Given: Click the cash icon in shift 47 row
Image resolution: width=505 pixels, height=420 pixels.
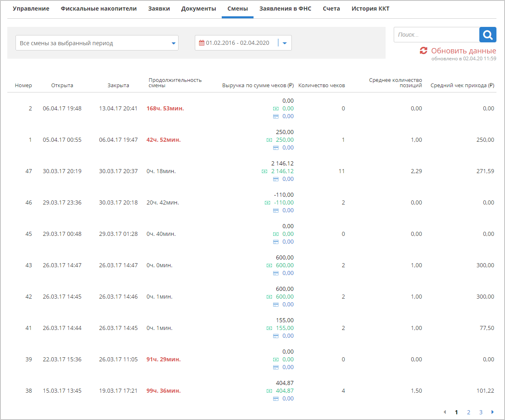Looking at the screenshot, I should click(265, 172).
